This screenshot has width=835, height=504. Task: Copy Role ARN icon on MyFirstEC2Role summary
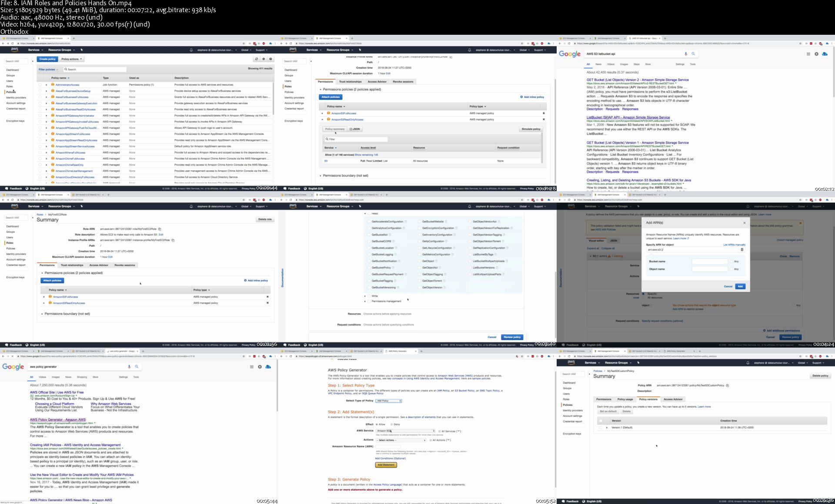pyautogui.click(x=160, y=229)
